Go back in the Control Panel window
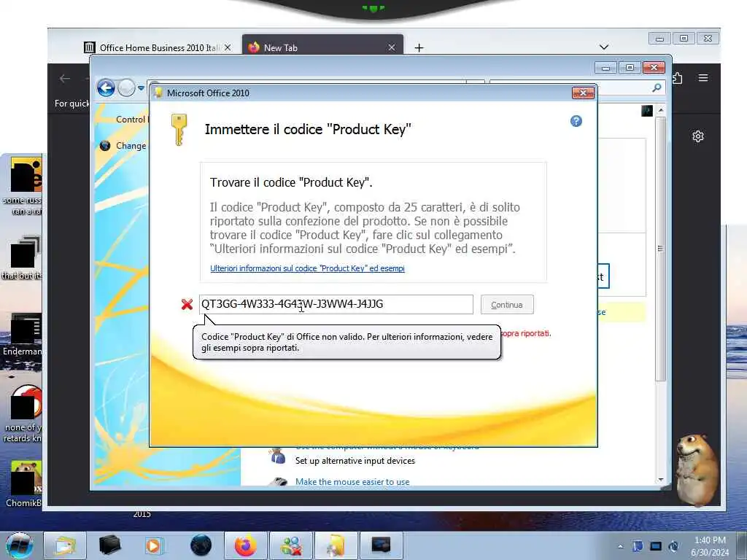747x560 pixels. [106, 88]
